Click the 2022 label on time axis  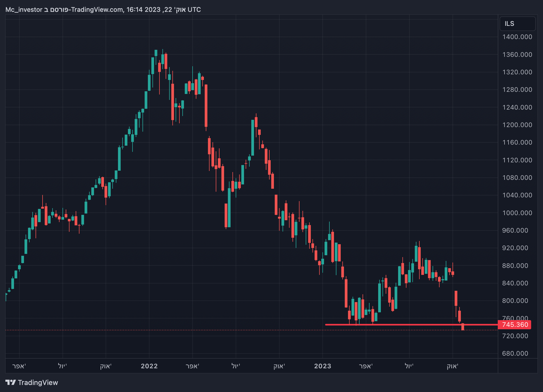[x=149, y=366]
